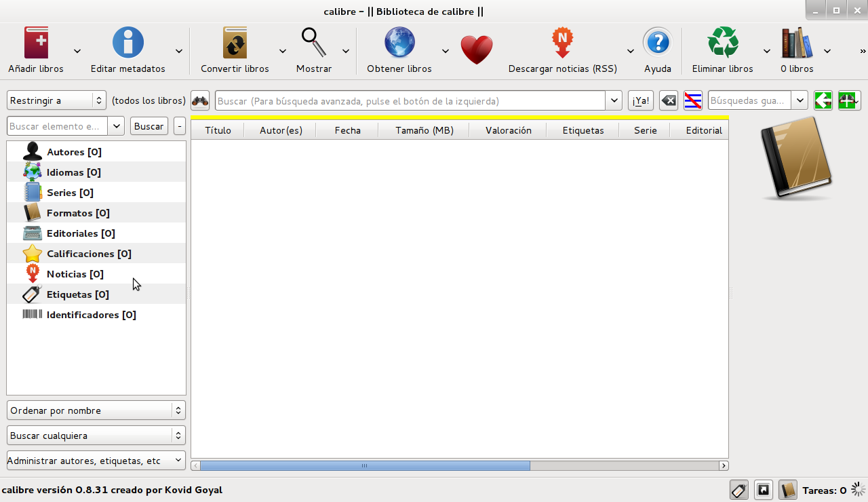Select Etiquetas [0] in the tag browser
This screenshot has height=502, width=868.
(x=96, y=294)
